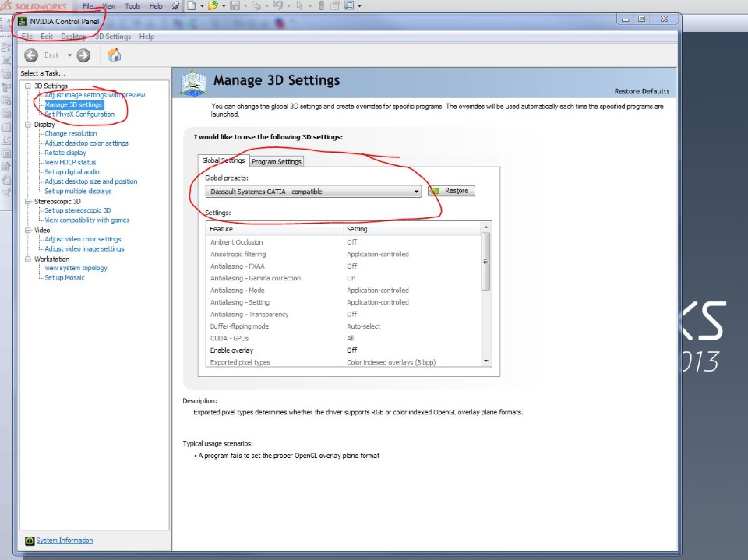Open View HDCP status task

(x=70, y=162)
